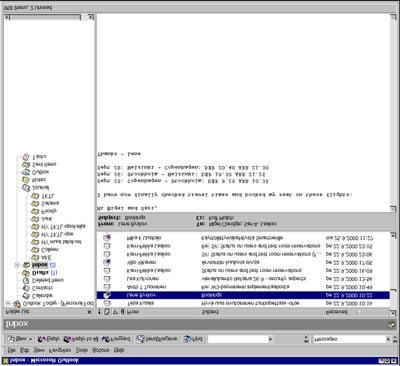Close the Folder List pane with X
400x366 pixels.
click(x=89, y=312)
